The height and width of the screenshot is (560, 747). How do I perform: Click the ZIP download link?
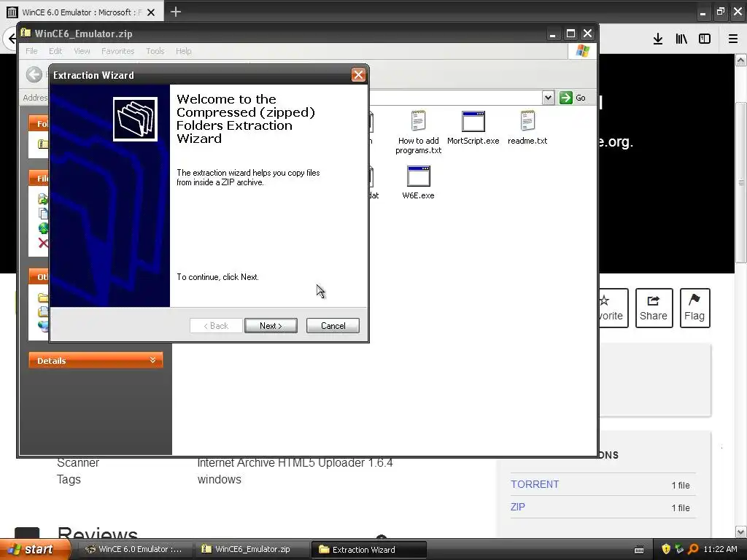click(518, 507)
